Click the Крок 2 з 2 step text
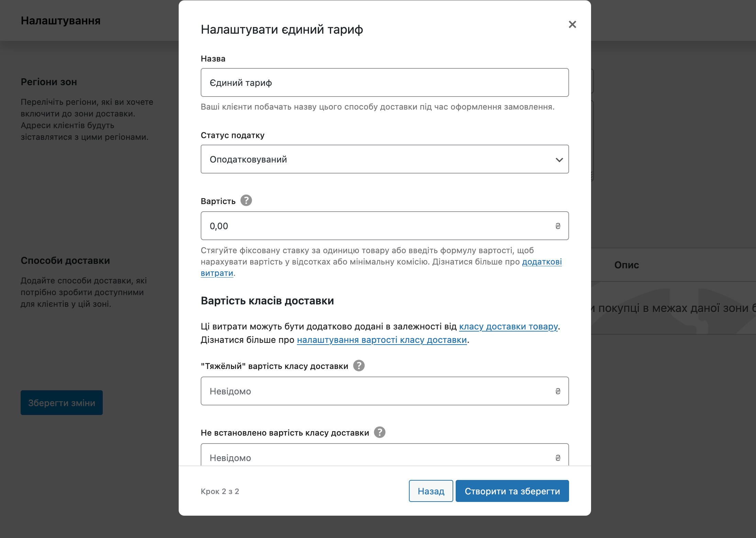756x538 pixels. pyautogui.click(x=220, y=491)
